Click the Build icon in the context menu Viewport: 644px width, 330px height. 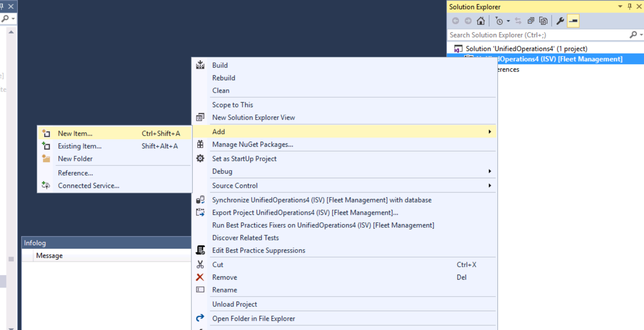tap(200, 65)
